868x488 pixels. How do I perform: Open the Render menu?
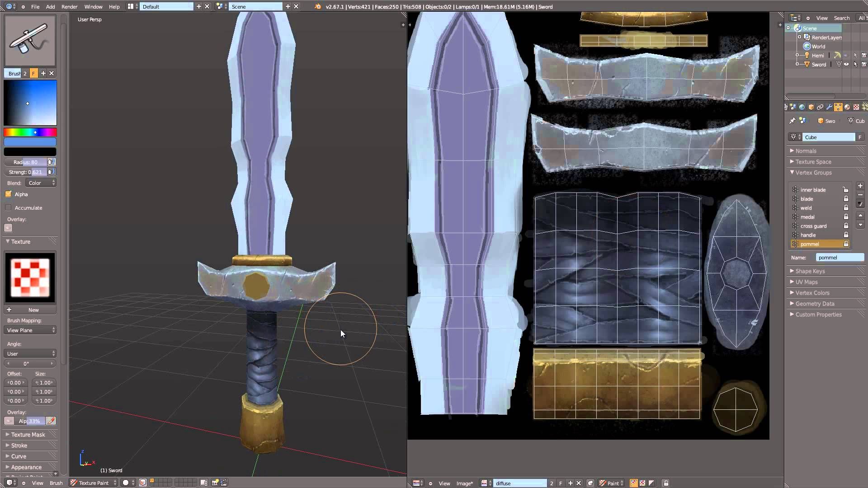69,6
